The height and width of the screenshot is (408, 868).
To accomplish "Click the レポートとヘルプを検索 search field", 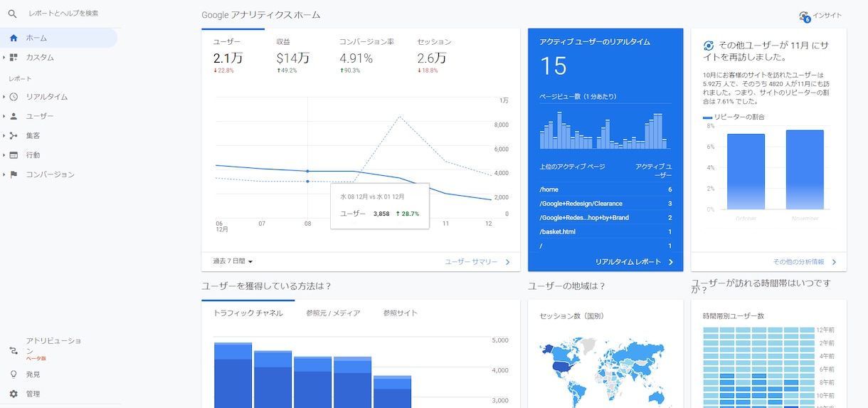I will pos(63,14).
